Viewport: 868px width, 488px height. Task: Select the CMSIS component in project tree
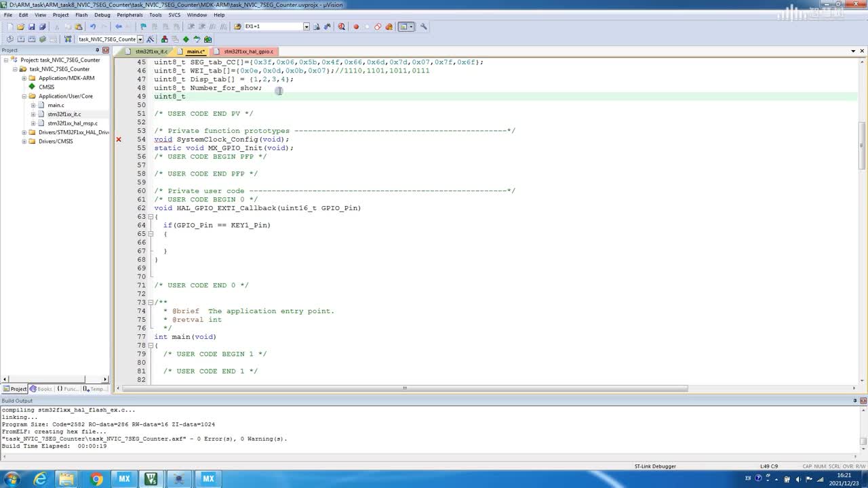[46, 87]
